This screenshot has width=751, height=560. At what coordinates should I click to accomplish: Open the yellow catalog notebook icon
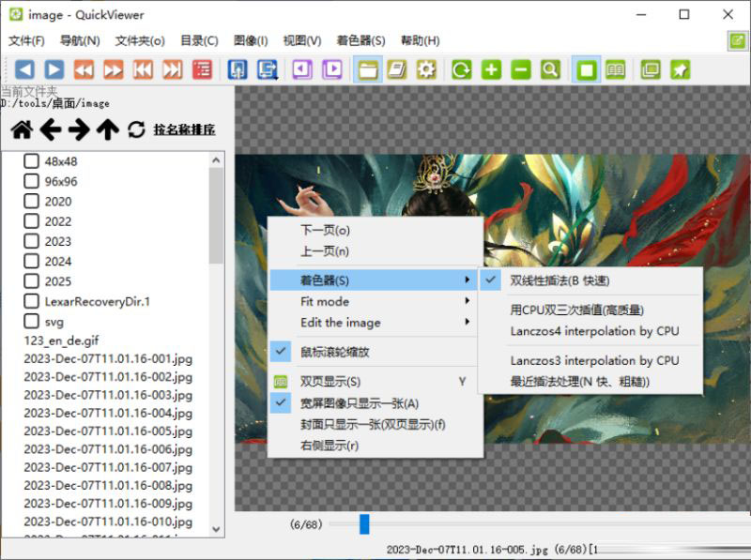pos(397,69)
